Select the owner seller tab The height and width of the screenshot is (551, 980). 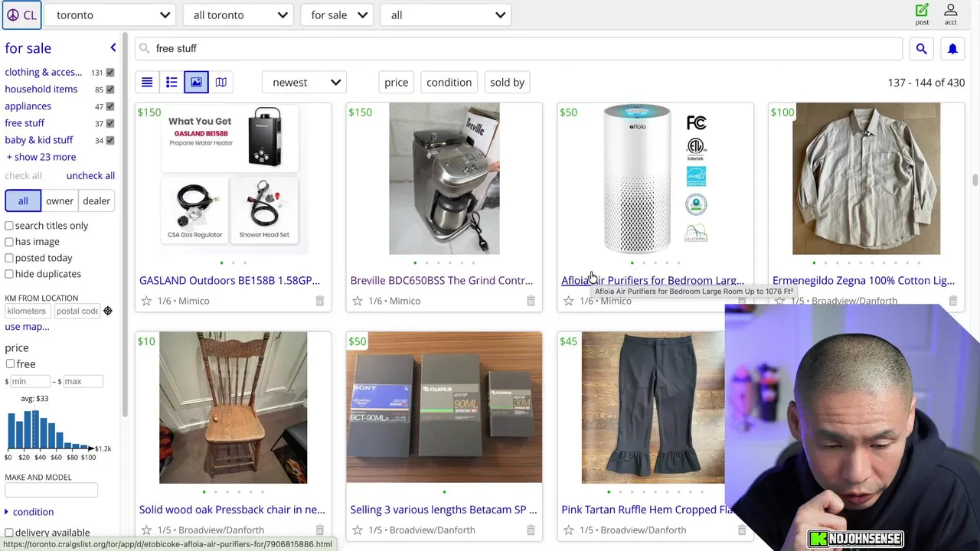60,201
